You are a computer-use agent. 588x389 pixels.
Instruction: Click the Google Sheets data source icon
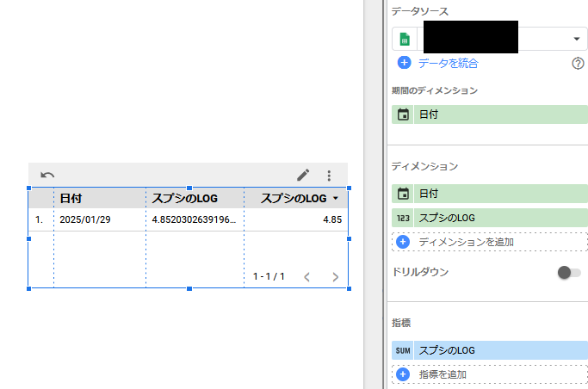(405, 40)
